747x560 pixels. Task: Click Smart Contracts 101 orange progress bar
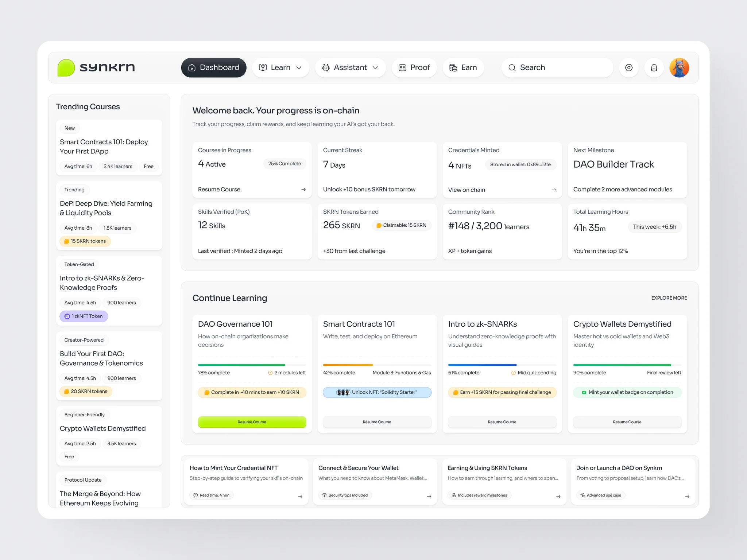[x=348, y=365]
